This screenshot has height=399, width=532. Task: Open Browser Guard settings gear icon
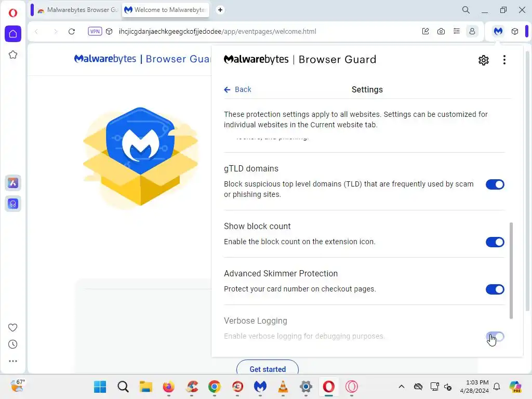tap(484, 60)
